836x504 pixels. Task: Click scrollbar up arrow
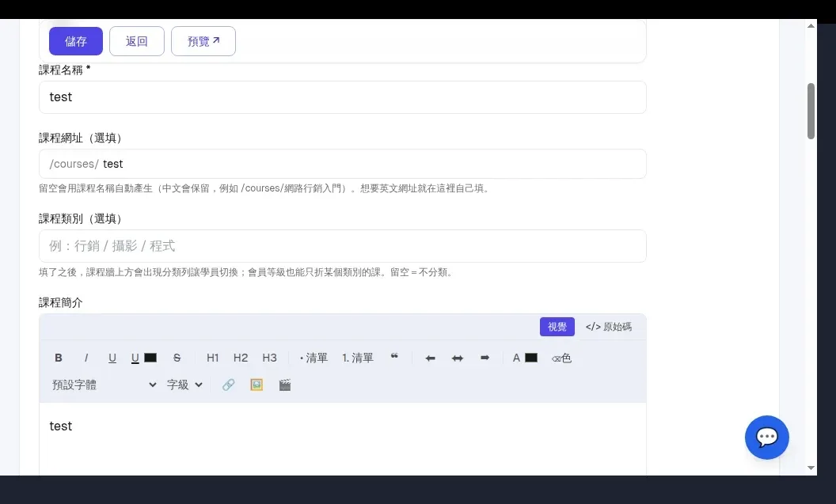click(x=811, y=25)
